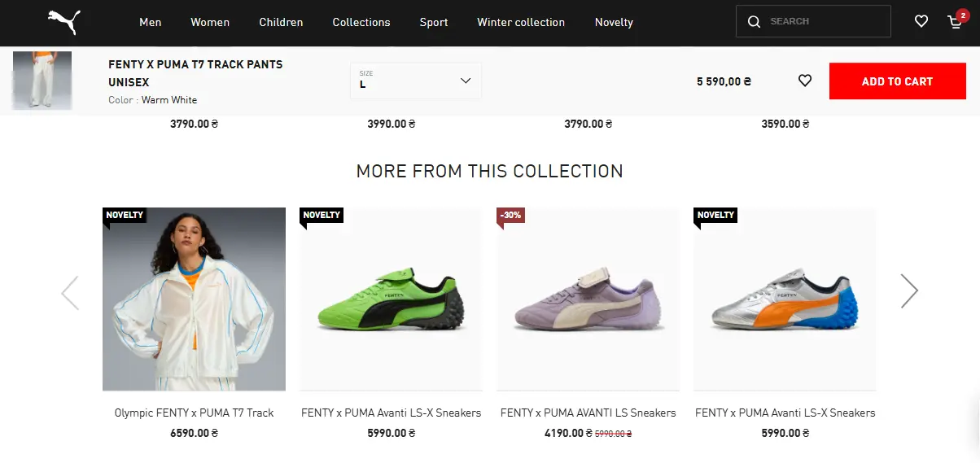
Task: Click the track pants product thumbnail
Action: pos(42,81)
